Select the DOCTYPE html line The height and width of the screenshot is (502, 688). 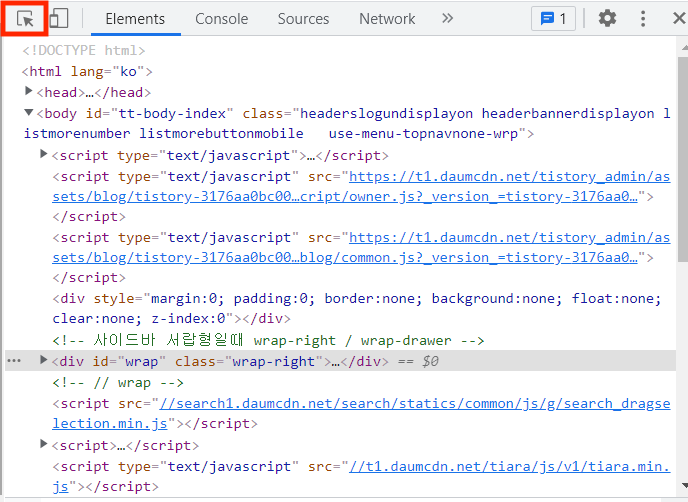84,50
